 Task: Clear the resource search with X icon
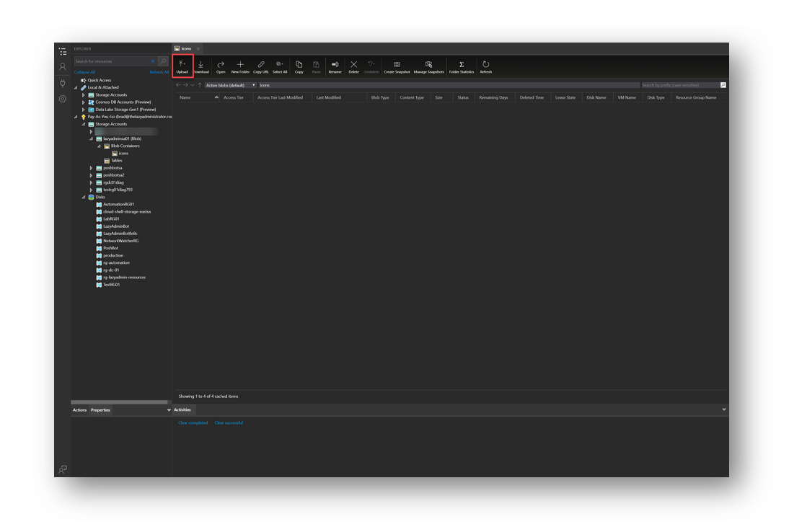[152, 61]
